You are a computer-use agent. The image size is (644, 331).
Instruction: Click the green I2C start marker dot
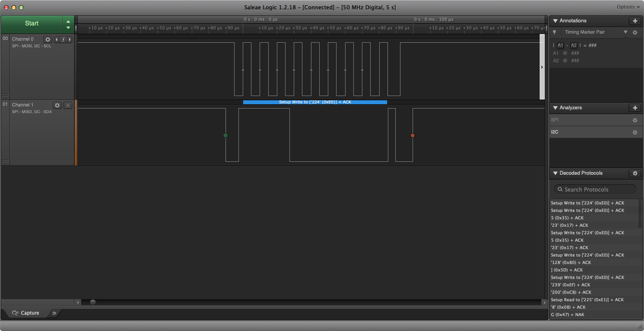click(226, 136)
